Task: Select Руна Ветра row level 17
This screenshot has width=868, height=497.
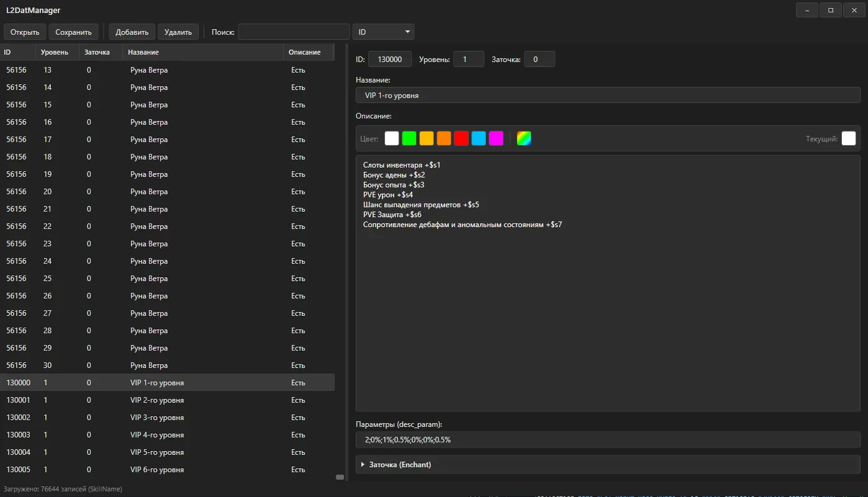Action: (167, 139)
